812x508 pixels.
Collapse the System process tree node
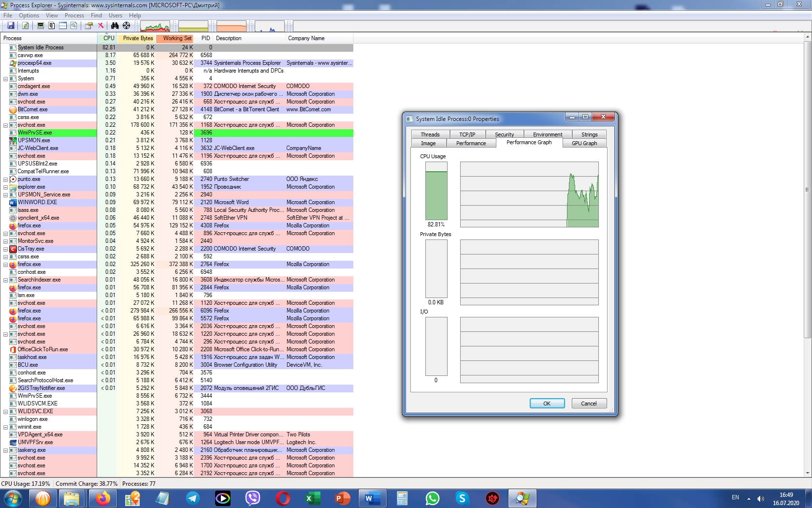point(5,79)
